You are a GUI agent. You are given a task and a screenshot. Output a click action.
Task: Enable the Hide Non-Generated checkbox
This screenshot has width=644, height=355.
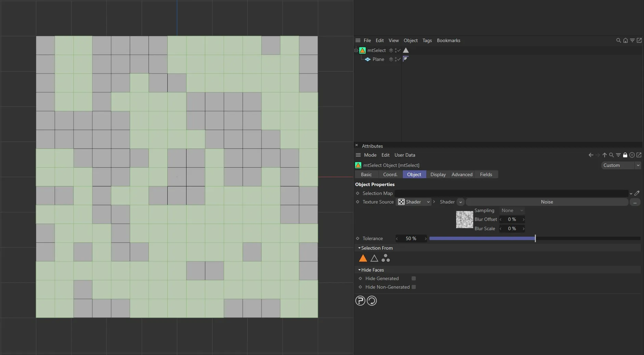tap(413, 287)
